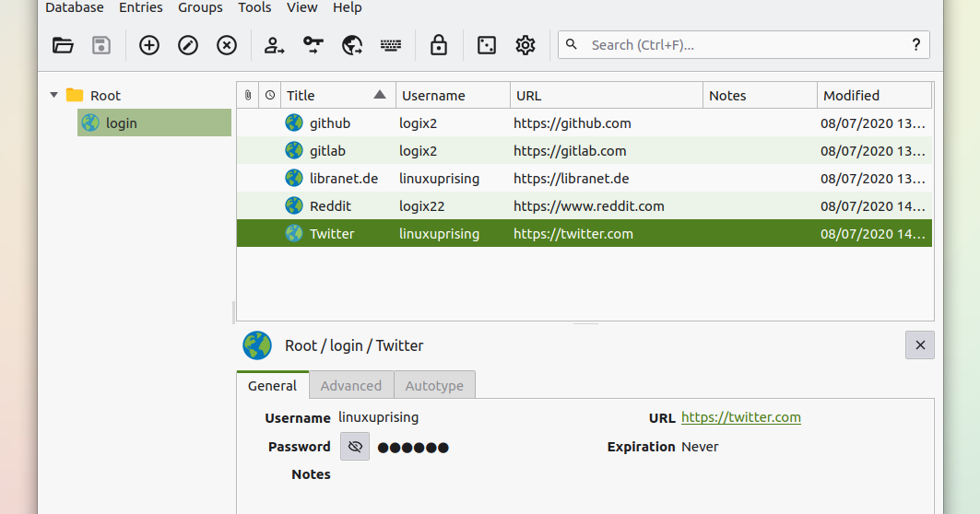Copy password with the key icon
980x514 pixels.
point(313,45)
